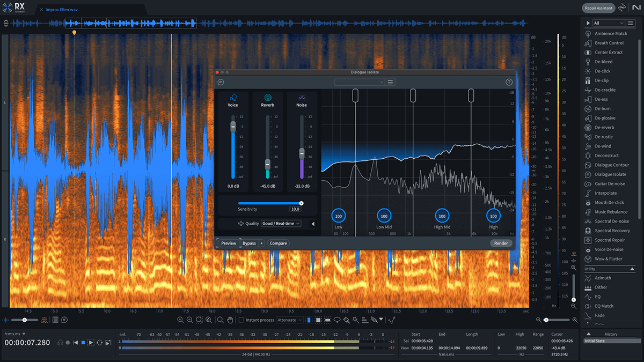Click the Voice gain slider handle

(233, 127)
